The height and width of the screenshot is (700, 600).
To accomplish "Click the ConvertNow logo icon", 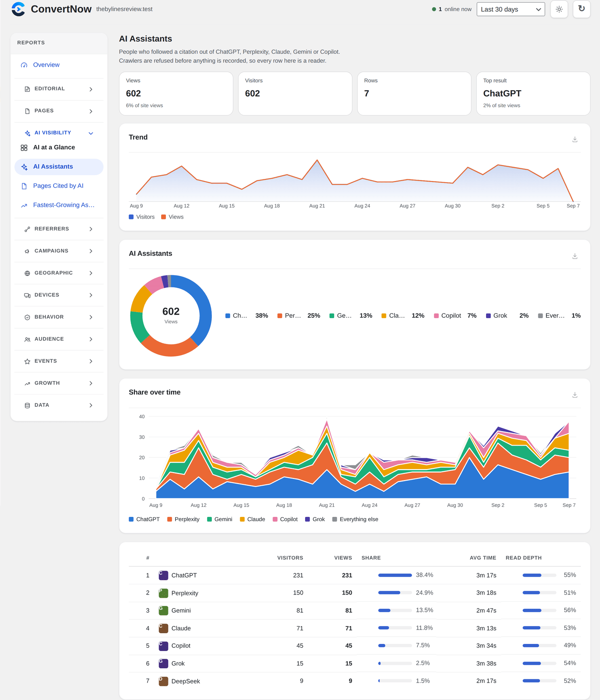I will point(18,9).
